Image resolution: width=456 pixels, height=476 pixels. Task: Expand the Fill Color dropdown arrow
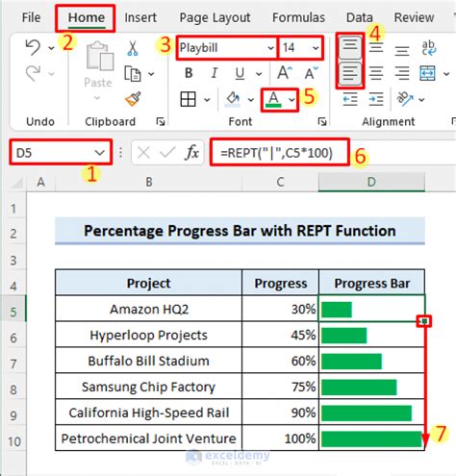tap(251, 100)
